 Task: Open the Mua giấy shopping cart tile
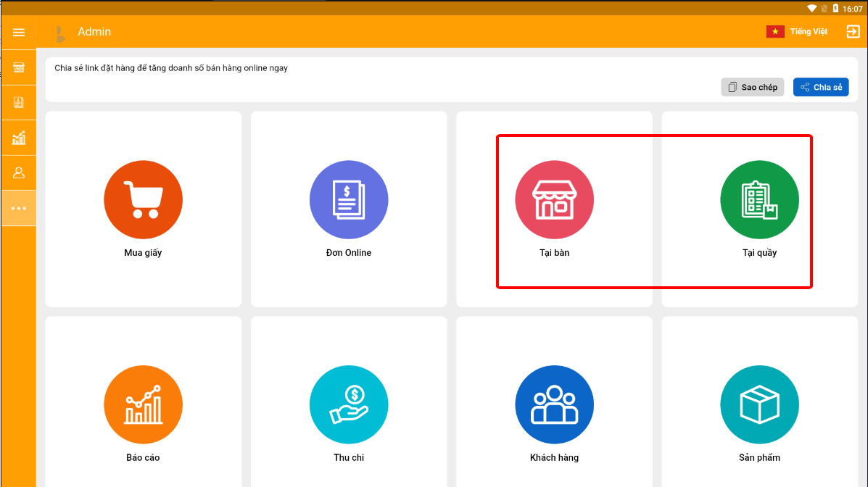coord(143,200)
